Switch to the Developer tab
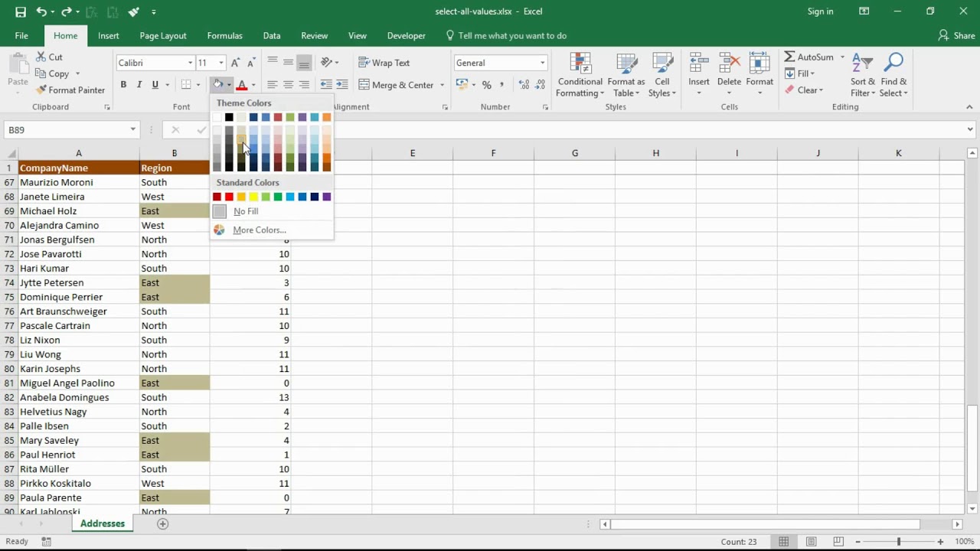The height and width of the screenshot is (551, 980). tap(407, 35)
